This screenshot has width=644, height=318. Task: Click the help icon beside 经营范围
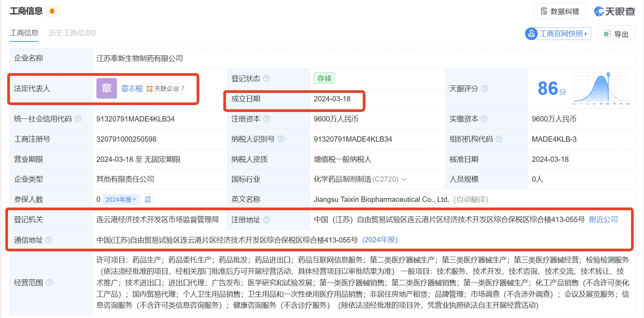pos(49,283)
